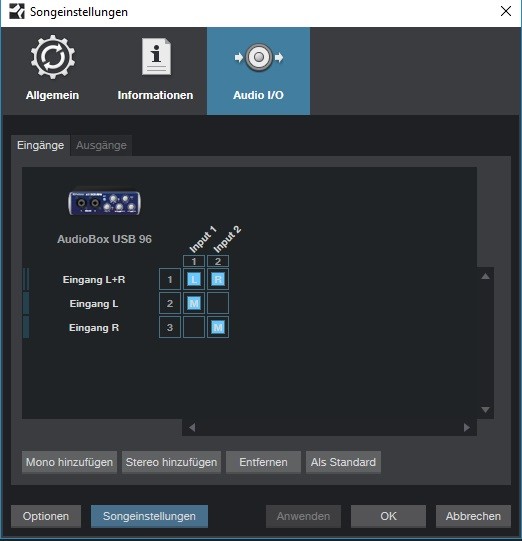This screenshot has height=541, width=522.
Task: Select the Eingang L+R channel row
Action: [94, 279]
